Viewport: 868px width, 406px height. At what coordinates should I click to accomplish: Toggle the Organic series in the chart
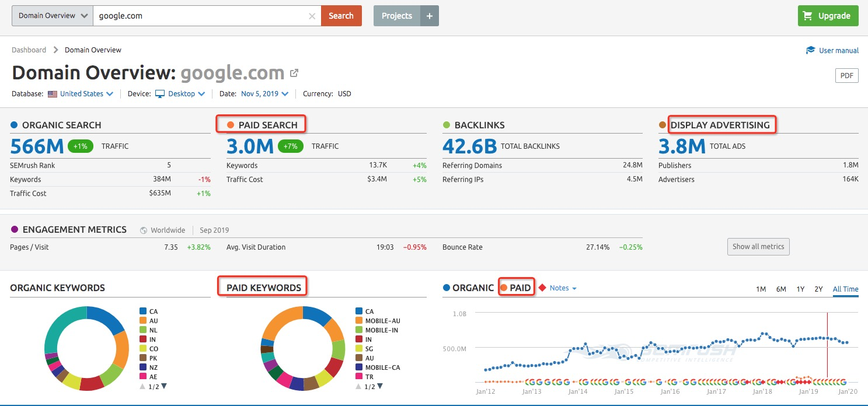469,288
